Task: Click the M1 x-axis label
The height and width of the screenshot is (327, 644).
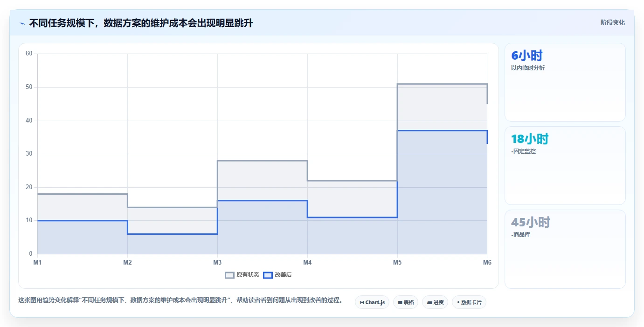Action: [x=37, y=262]
